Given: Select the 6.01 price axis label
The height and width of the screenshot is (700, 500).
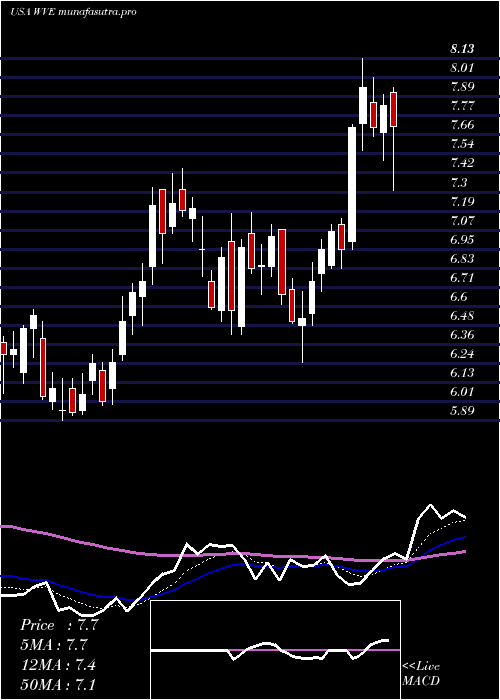Looking at the screenshot, I should (x=462, y=392).
